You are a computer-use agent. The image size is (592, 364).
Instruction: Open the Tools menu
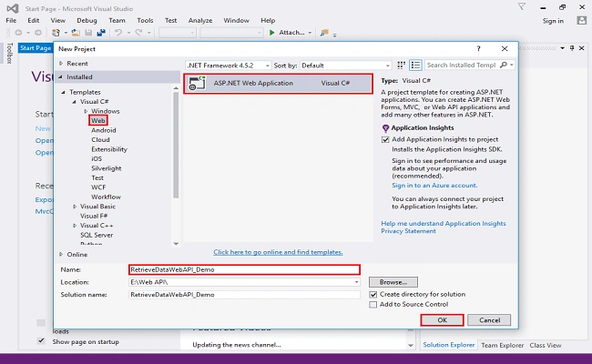pyautogui.click(x=145, y=20)
